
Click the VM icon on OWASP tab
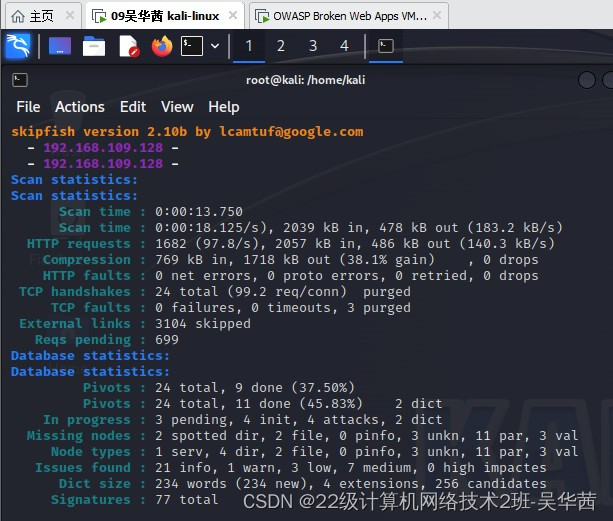coord(262,16)
